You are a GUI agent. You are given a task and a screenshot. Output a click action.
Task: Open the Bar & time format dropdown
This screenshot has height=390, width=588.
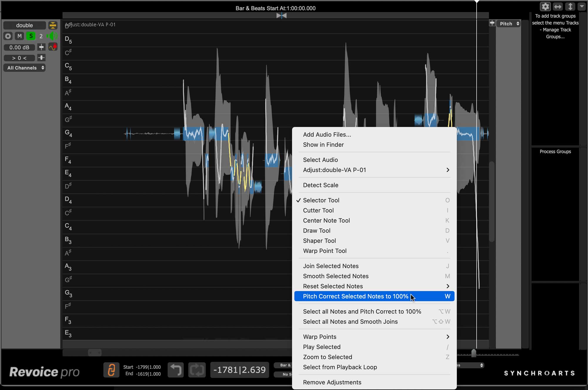283,365
